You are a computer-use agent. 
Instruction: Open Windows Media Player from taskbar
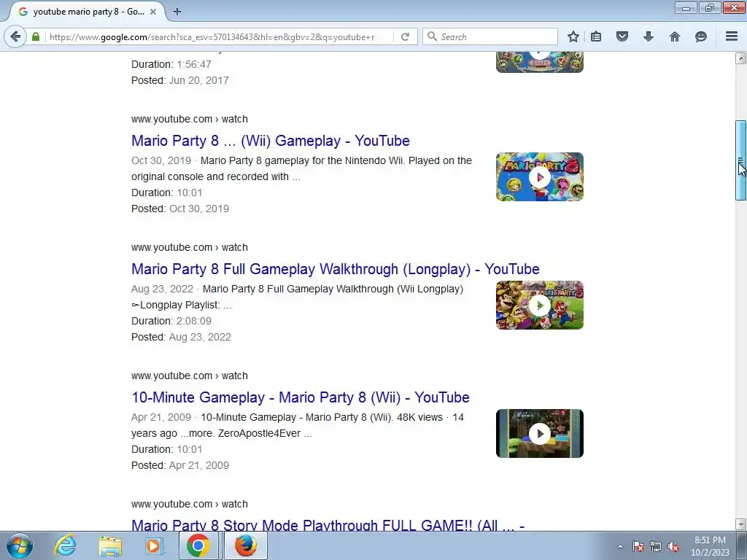[153, 545]
